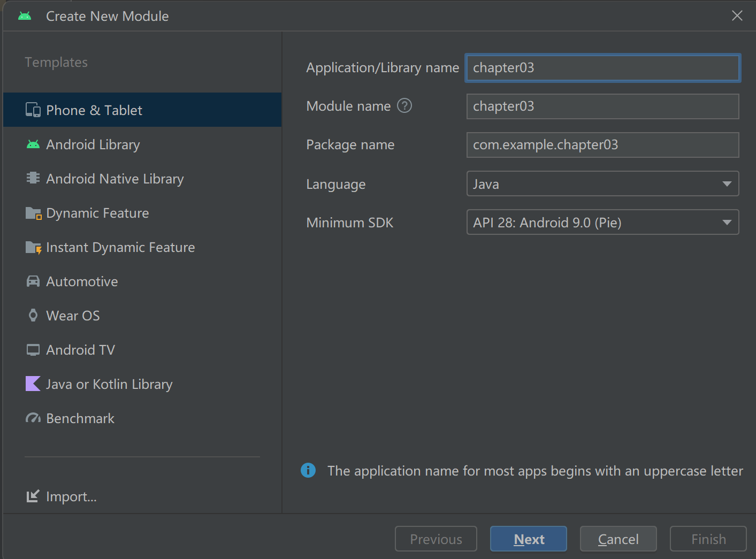Image resolution: width=756 pixels, height=559 pixels.
Task: Click the Language label
Action: coord(336,185)
